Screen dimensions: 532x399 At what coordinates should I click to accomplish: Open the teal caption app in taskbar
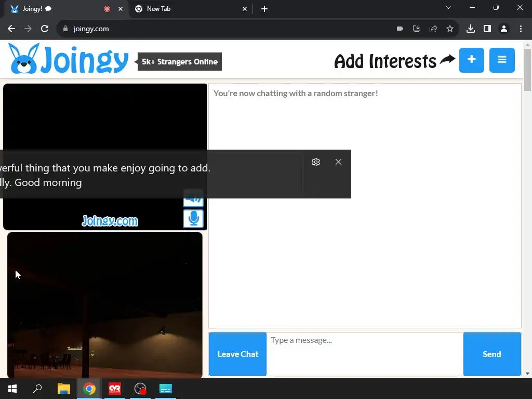(166, 389)
